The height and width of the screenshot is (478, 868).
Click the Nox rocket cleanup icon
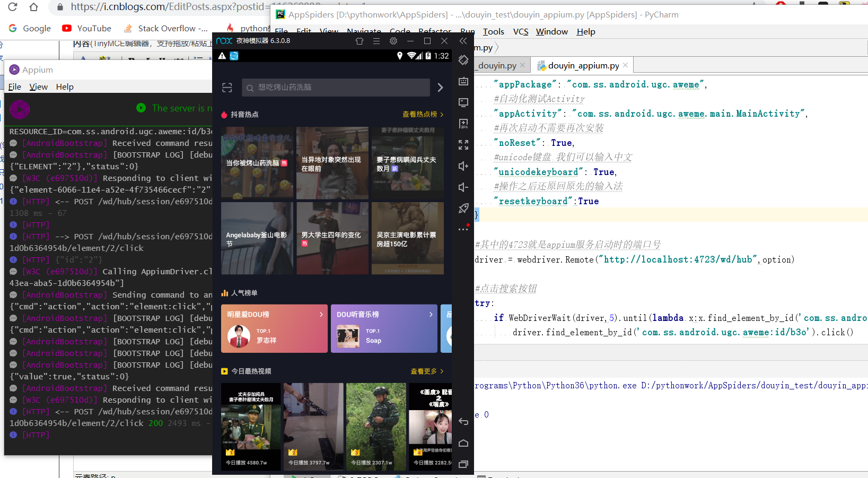tap(463, 208)
